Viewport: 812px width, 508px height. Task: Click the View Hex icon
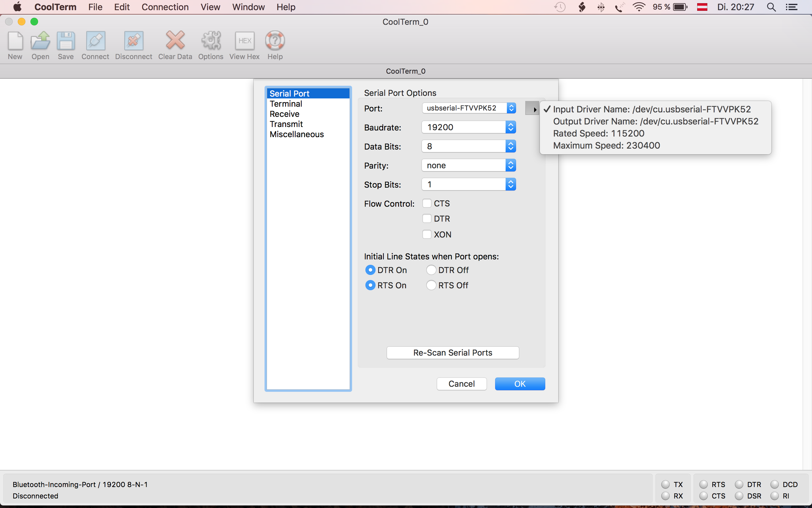pyautogui.click(x=245, y=41)
